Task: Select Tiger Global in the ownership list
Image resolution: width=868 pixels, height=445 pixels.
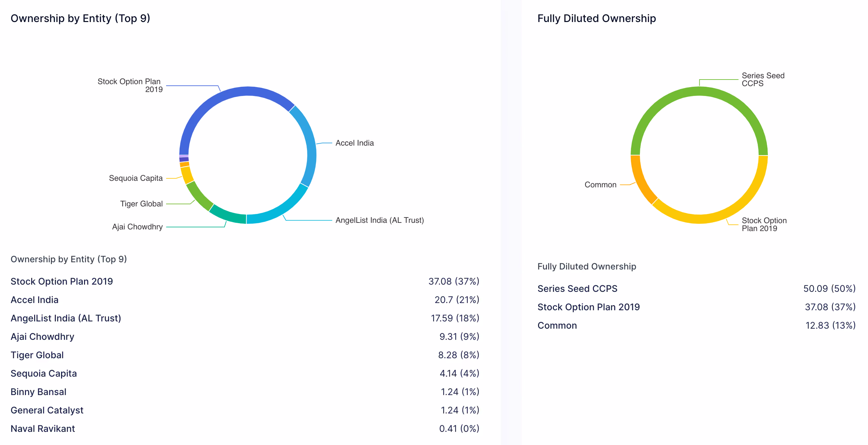Action: pos(37,355)
